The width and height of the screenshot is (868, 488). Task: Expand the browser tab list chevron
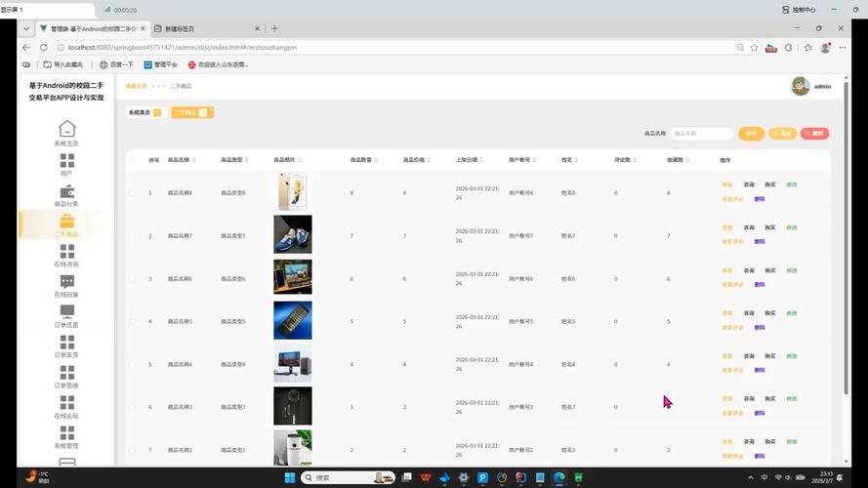pos(26,28)
